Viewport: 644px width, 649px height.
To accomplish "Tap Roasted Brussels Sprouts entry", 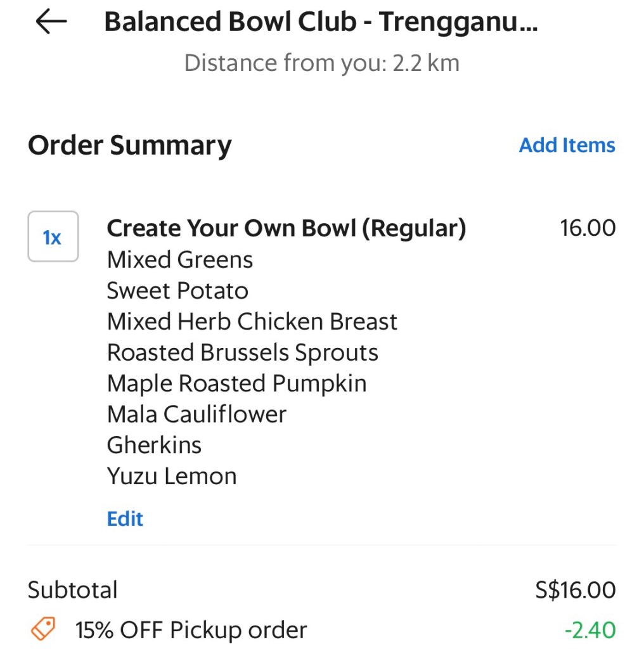I will tap(242, 353).
